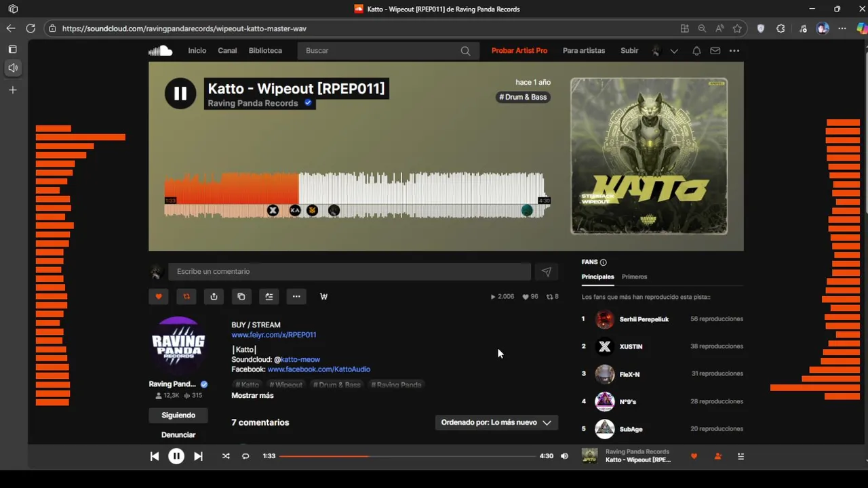Open the 'Ordenado por: Lo más nuevo' dropdown
The height and width of the screenshot is (488, 868).
click(x=496, y=422)
